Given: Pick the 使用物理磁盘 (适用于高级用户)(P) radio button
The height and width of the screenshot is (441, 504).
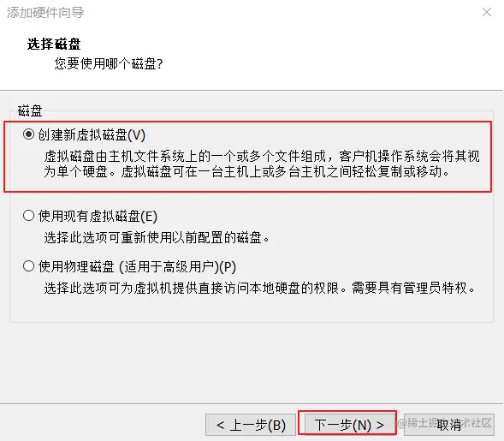Looking at the screenshot, I should point(28,266).
